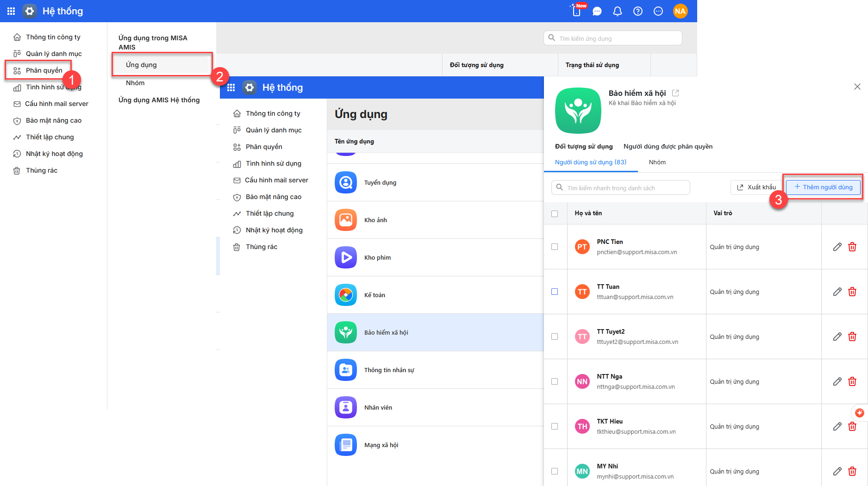Viewport: 868px width, 486px height.
Task: Open Thiết lập chung in outer sidebar
Action: 50,137
